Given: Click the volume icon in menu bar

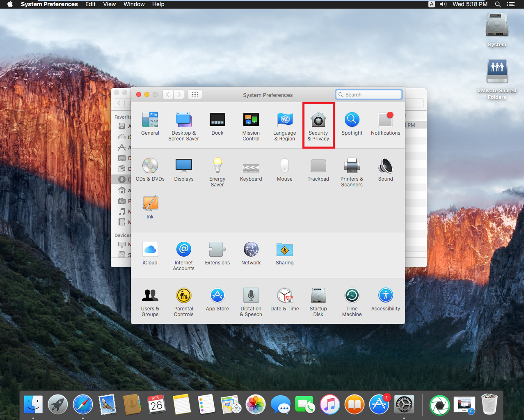Looking at the screenshot, I should point(443,4).
